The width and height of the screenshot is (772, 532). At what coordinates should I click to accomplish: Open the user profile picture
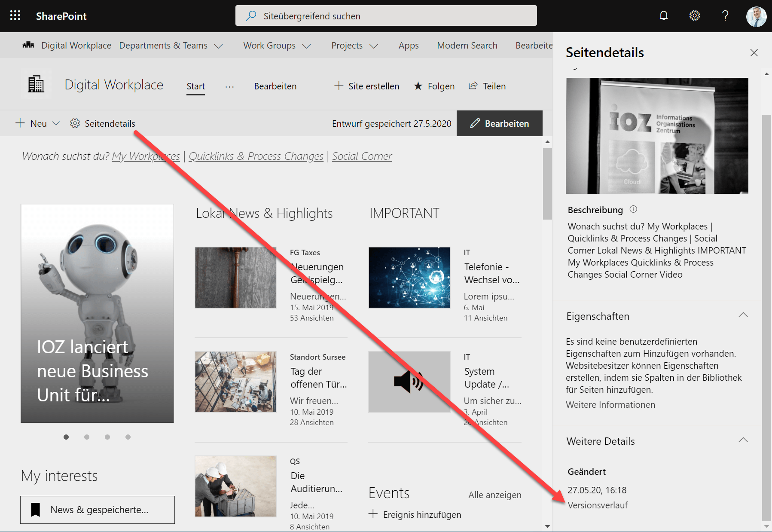(x=756, y=16)
